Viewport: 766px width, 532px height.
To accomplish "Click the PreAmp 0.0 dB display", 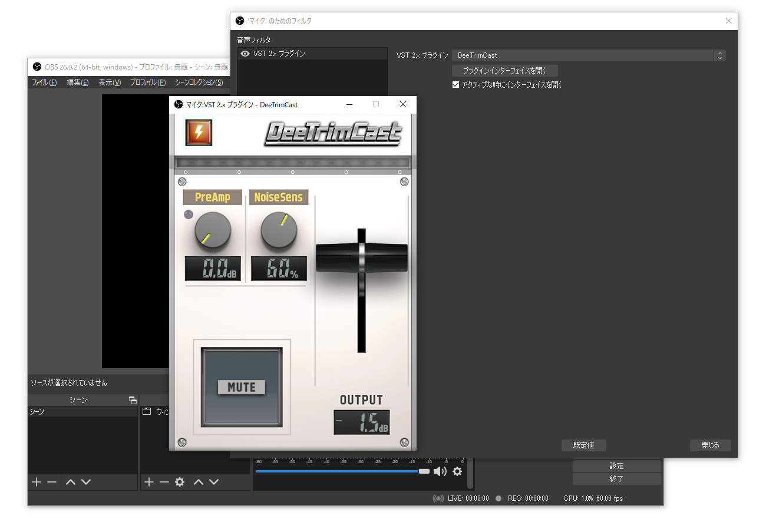I will pos(213,269).
